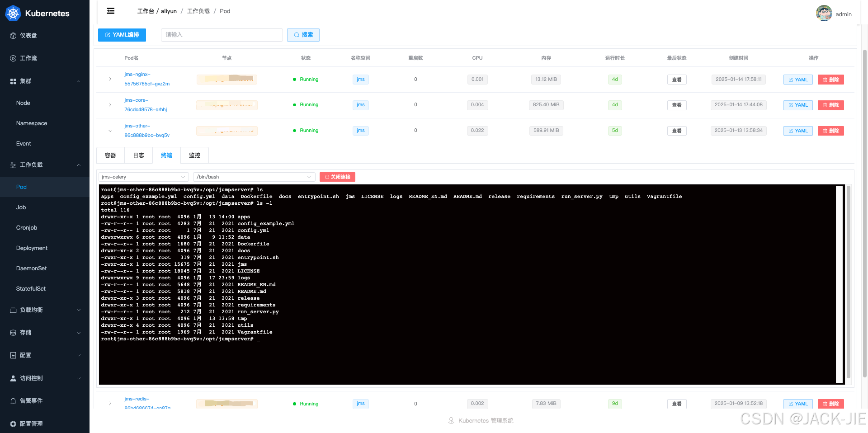Open the admin user avatar

pos(824,13)
